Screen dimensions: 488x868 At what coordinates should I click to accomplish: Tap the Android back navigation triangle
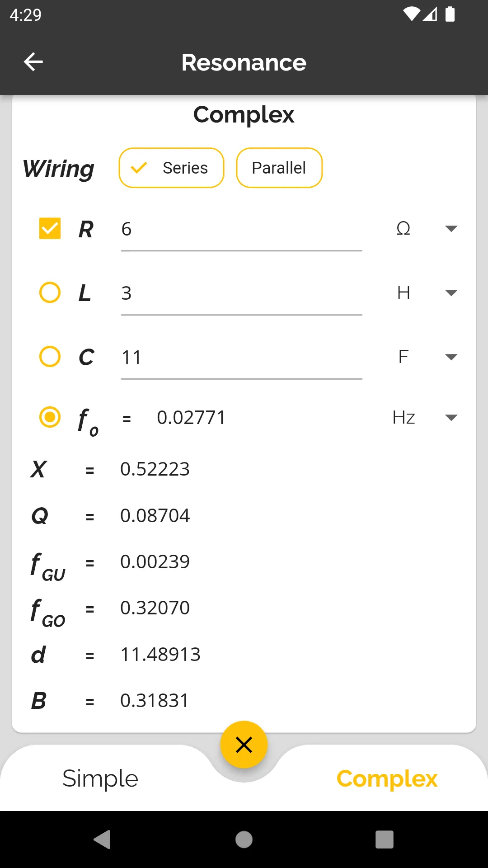coord(103,840)
